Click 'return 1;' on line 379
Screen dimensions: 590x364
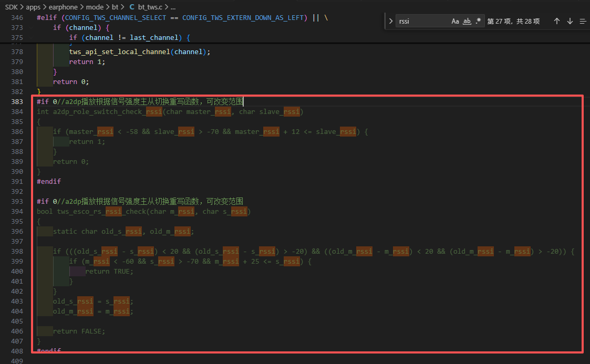pyautogui.click(x=87, y=61)
